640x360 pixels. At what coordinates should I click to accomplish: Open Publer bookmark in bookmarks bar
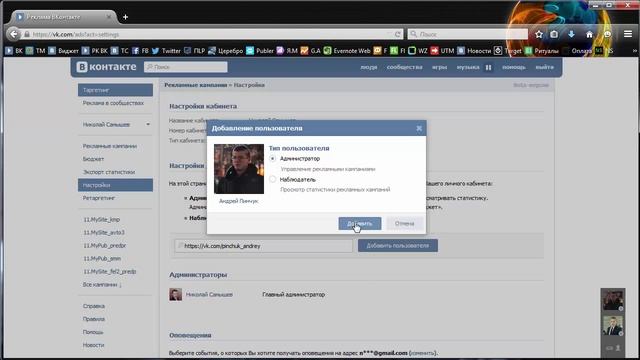pos(260,51)
